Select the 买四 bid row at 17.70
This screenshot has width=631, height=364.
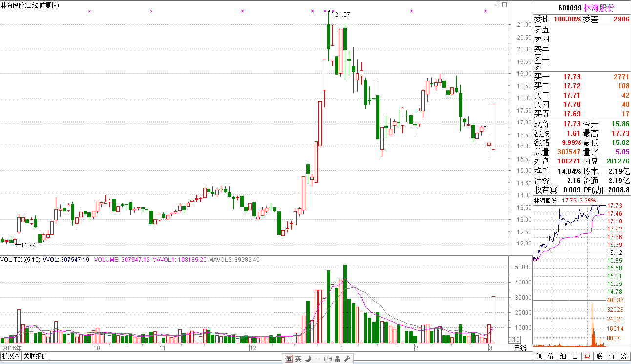[582, 104]
